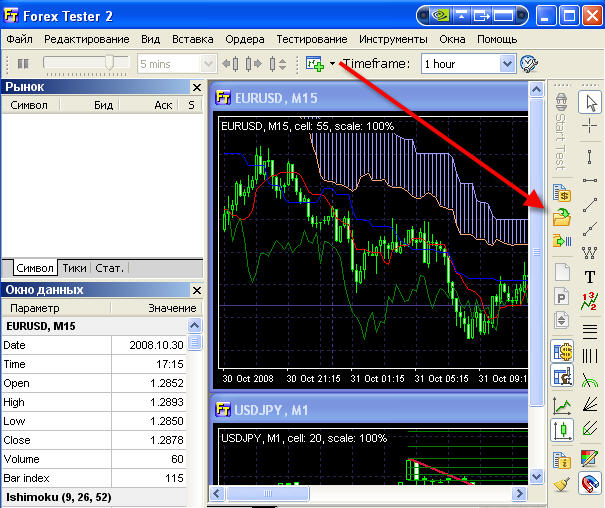Close the Рынок panel
The height and width of the screenshot is (508, 605).
coord(197,88)
